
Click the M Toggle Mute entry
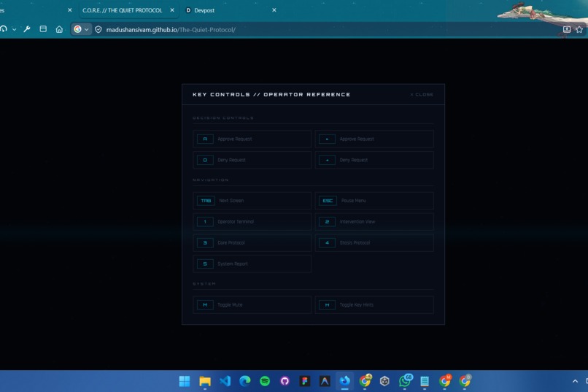click(252, 305)
